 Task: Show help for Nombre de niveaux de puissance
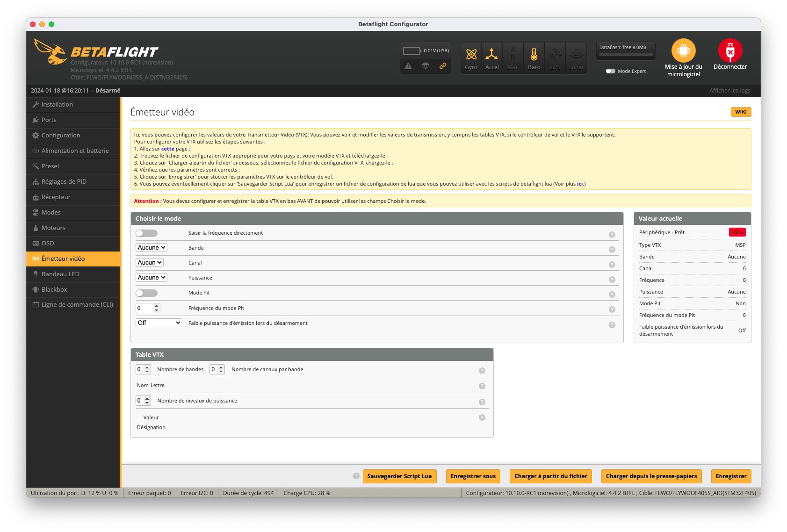point(482,402)
